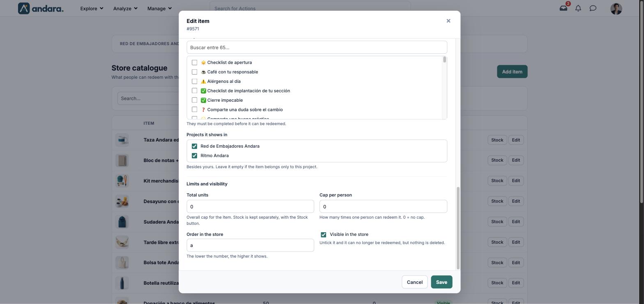This screenshot has height=304, width=644.
Task: Expand the Explore menu dropdown
Action: (x=92, y=8)
